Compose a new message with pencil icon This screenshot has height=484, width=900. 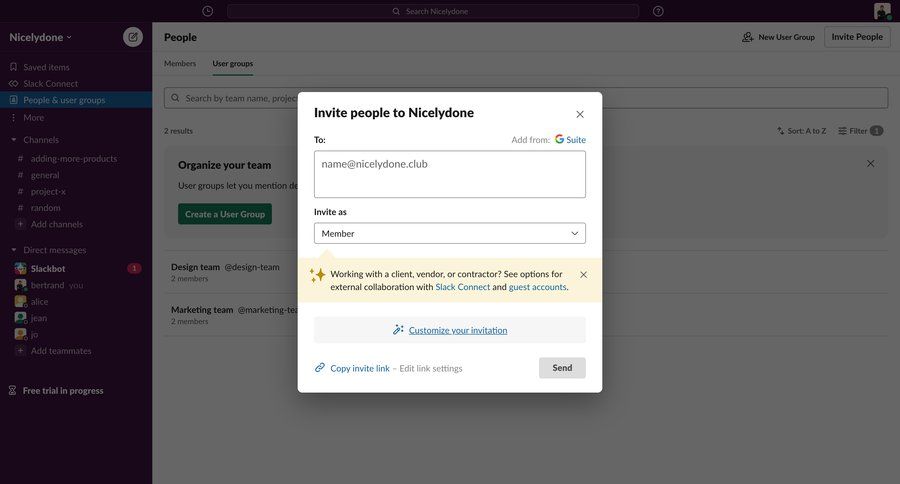click(133, 37)
